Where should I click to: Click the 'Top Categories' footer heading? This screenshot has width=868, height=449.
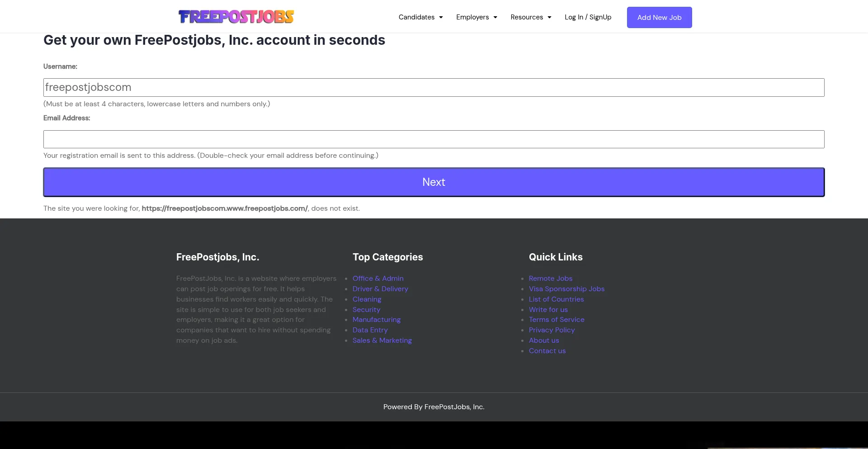coord(388,257)
